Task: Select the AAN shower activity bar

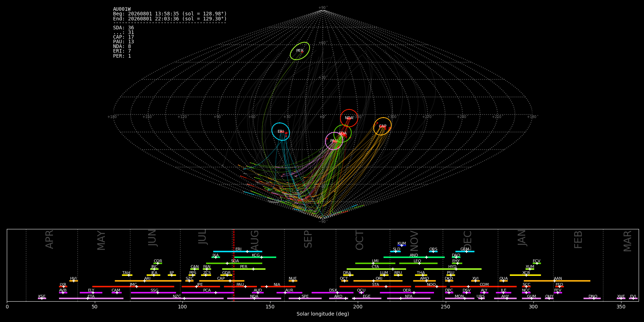Action: click(557, 281)
